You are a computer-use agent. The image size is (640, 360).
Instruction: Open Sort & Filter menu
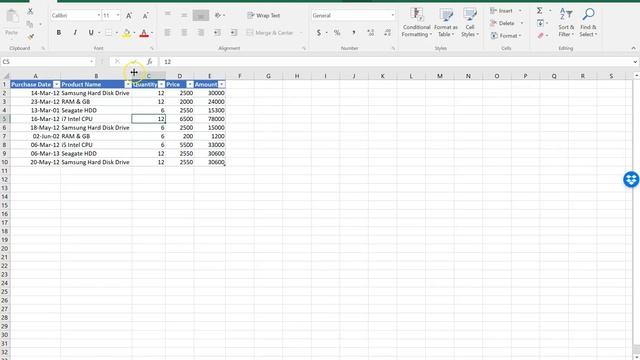coord(566,23)
